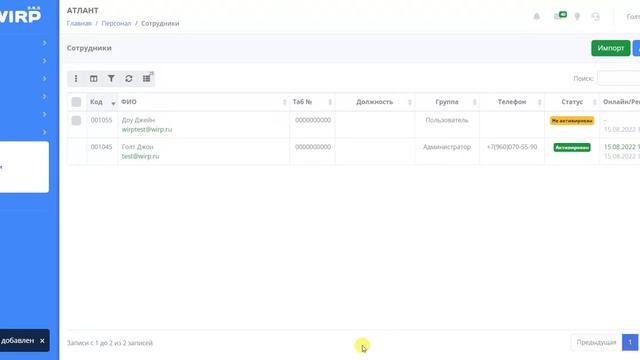Toggle the select-all checkbox in table header
The image size is (640, 360).
76,102
